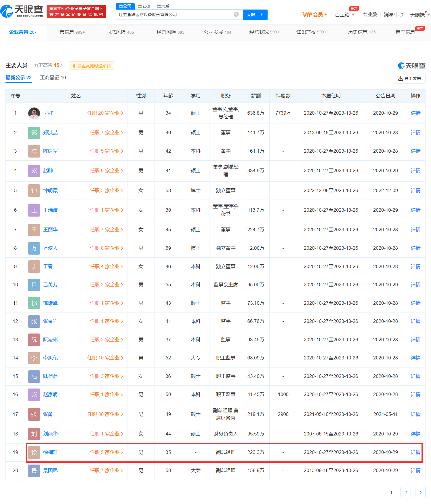Open the 王 avatar for 王丽华
431x504 pixels.
coord(34,230)
